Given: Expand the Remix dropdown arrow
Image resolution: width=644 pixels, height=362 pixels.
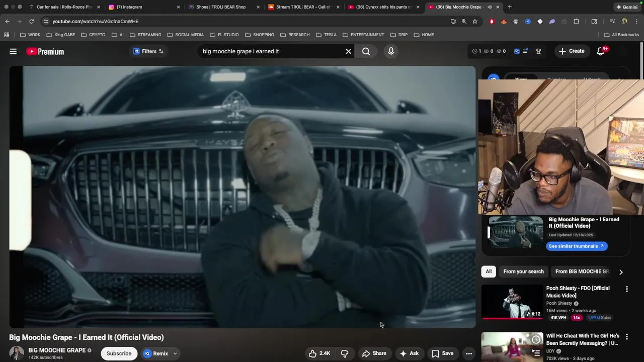Looking at the screenshot, I should [175, 353].
